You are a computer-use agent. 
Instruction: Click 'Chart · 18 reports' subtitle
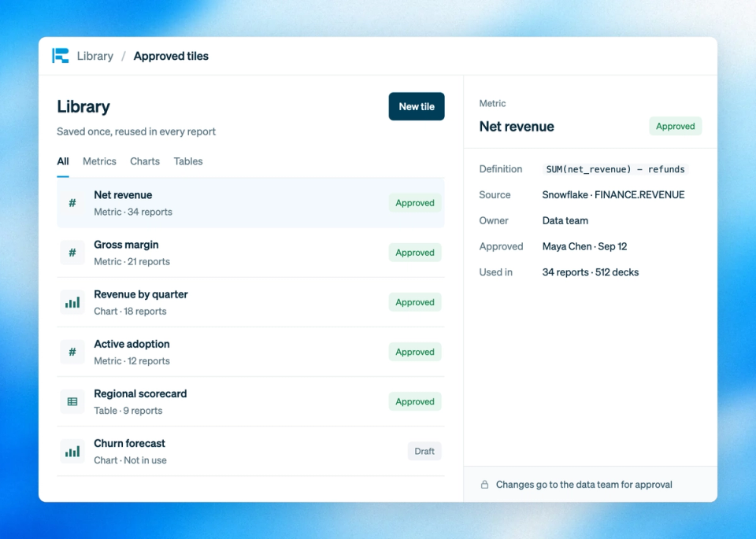130,311
